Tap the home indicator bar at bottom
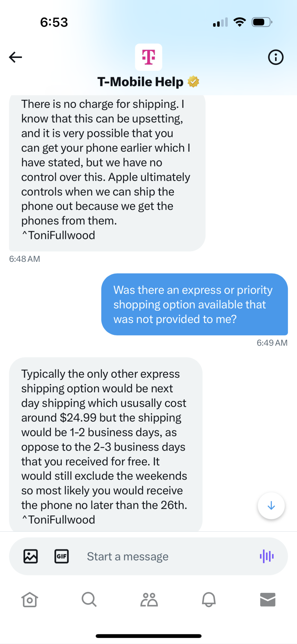This screenshot has width=297, height=644. click(x=148, y=636)
